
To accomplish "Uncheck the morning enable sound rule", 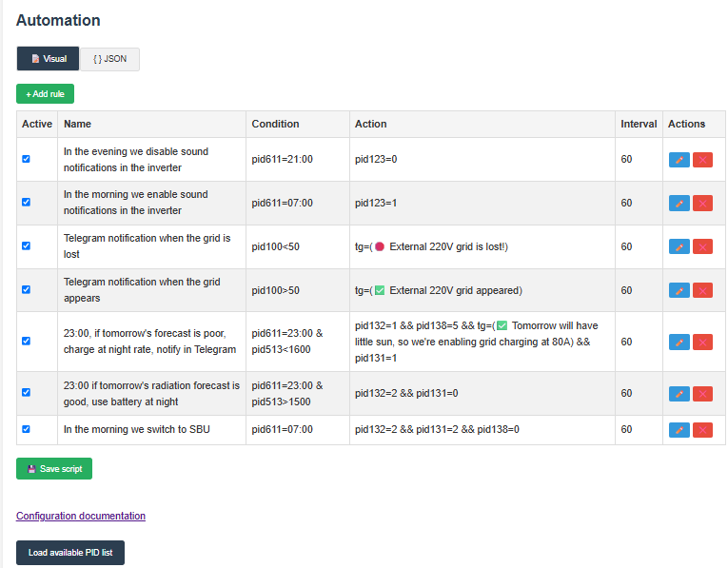I will pyautogui.click(x=26, y=202).
